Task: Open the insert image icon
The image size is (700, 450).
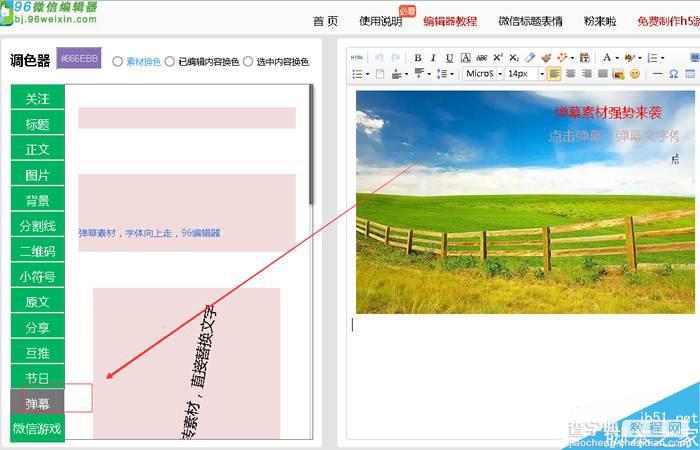Action: pyautogui.click(x=619, y=74)
